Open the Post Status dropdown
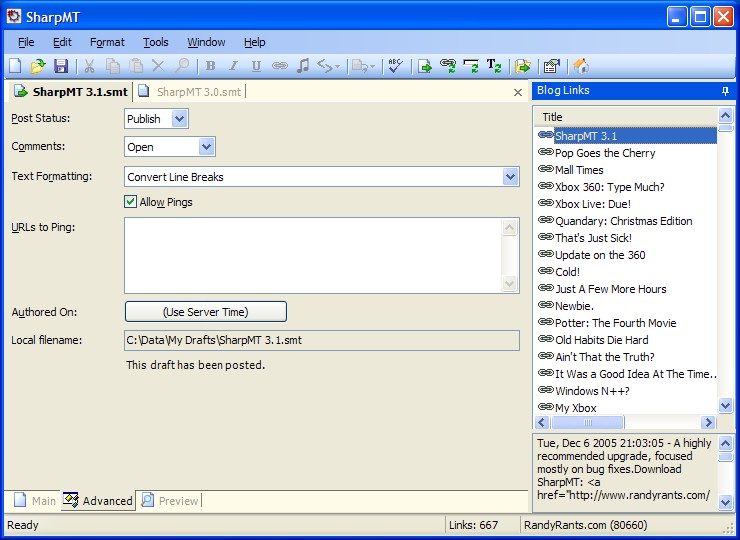This screenshot has width=740, height=540. point(179,119)
